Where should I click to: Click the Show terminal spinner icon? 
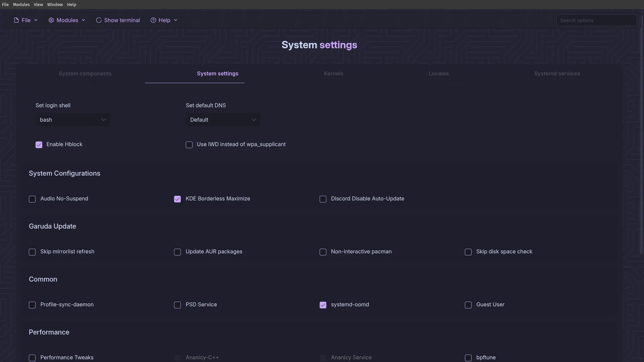(99, 20)
